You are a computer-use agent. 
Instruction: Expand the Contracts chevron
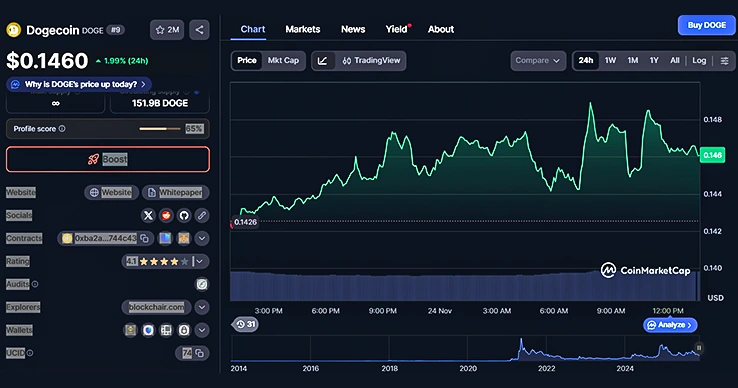click(202, 238)
